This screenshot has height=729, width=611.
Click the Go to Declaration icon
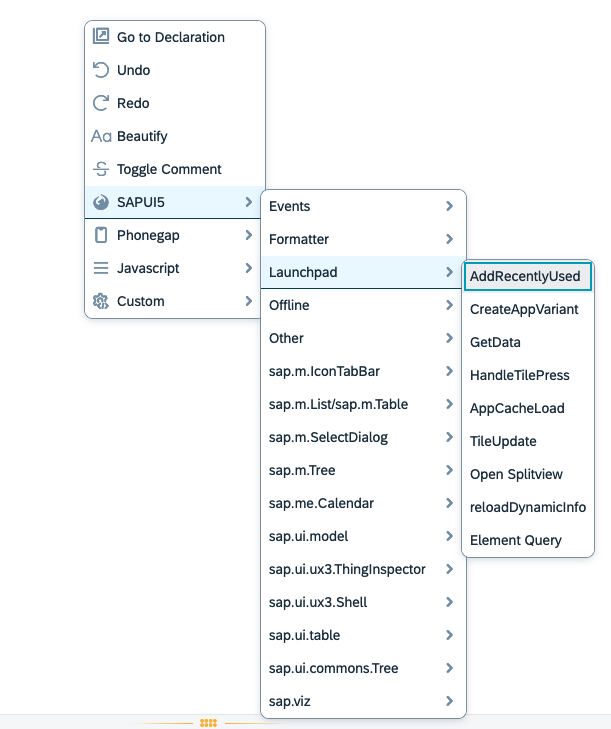tap(101, 37)
